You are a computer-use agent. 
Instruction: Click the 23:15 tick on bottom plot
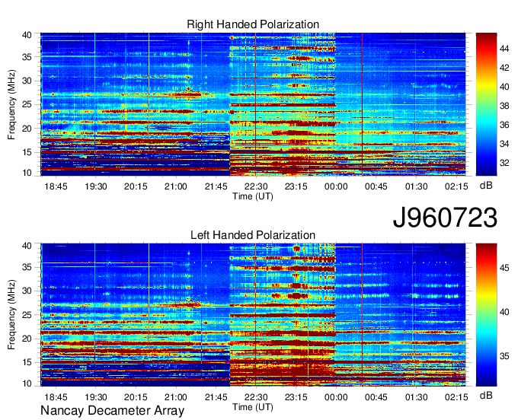[x=296, y=397]
